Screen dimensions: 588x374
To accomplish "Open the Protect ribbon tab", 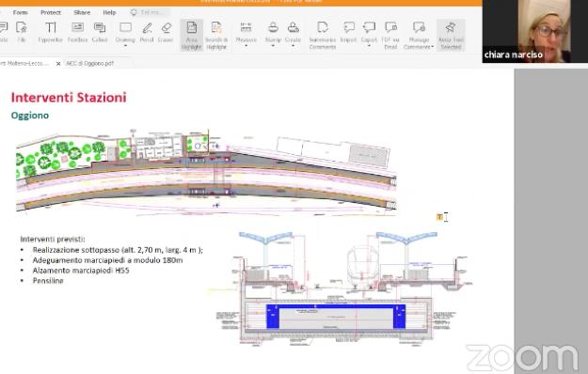I will (x=51, y=12).
